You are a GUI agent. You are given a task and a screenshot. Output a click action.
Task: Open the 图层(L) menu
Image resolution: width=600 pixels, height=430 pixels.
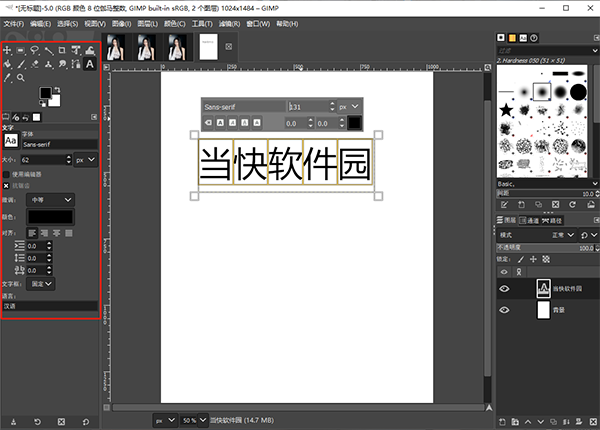click(148, 24)
